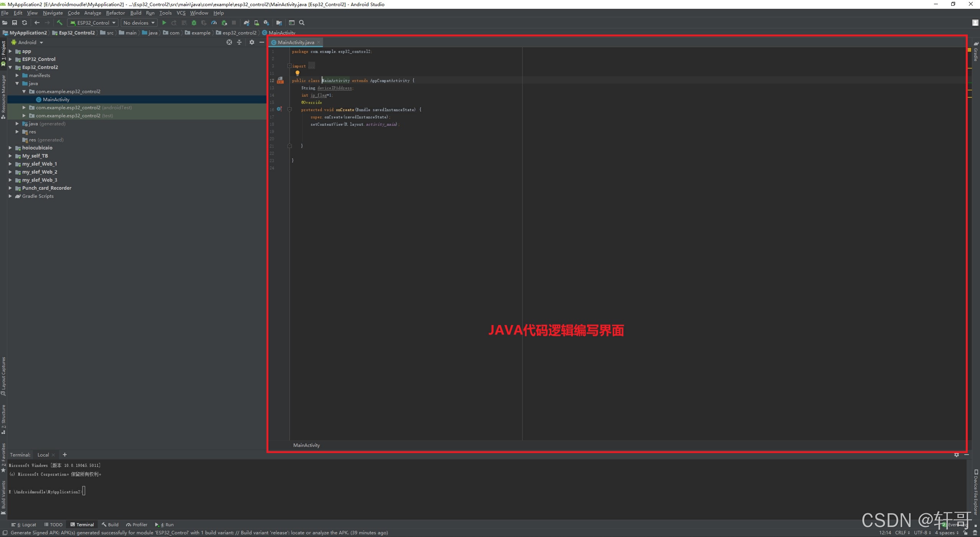This screenshot has height=537, width=980.
Task: Click the intention lightbulb in the editor
Action: (x=297, y=73)
